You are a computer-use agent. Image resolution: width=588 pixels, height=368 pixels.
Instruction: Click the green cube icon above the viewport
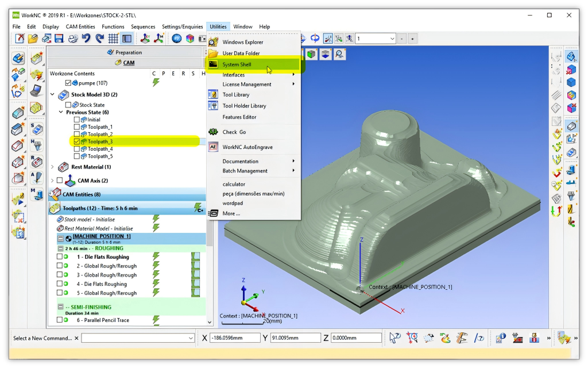[x=311, y=55]
